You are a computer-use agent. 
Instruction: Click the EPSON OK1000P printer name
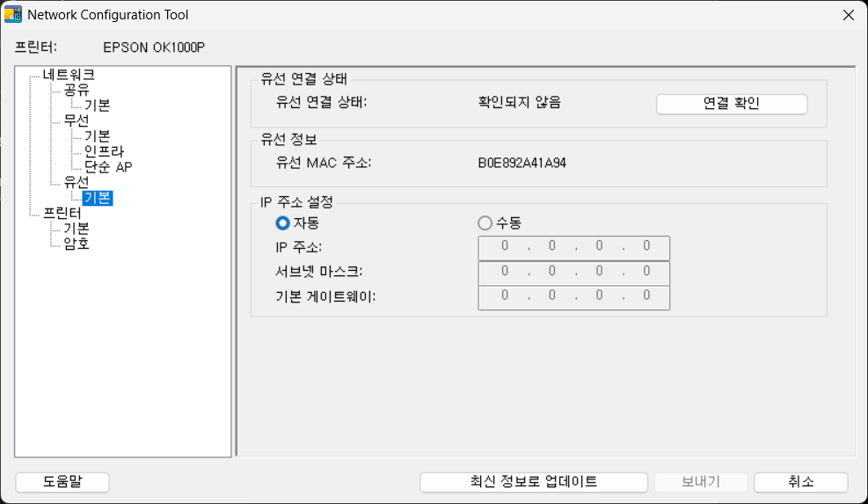[154, 47]
